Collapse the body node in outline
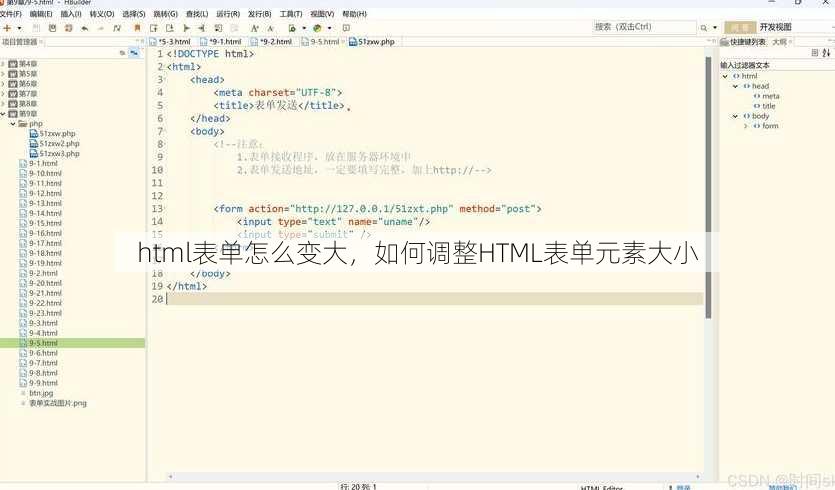Image resolution: width=835 pixels, height=490 pixels. coord(735,116)
